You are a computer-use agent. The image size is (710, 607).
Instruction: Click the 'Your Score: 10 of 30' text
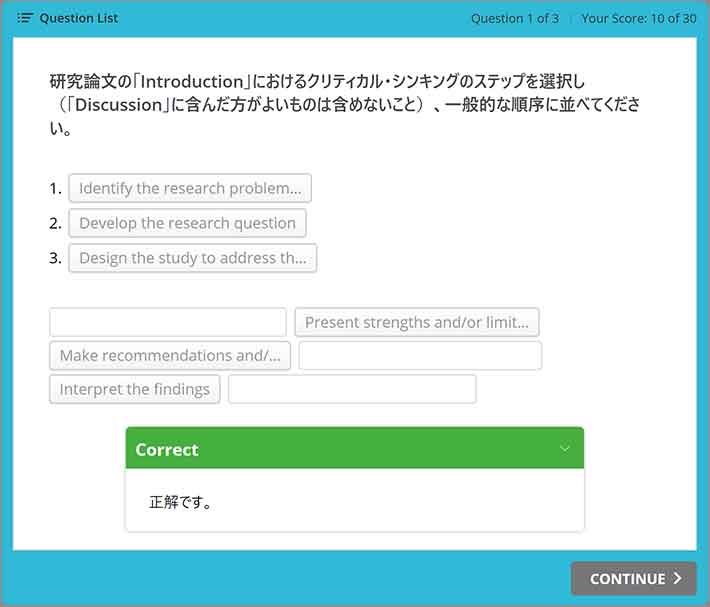click(639, 19)
